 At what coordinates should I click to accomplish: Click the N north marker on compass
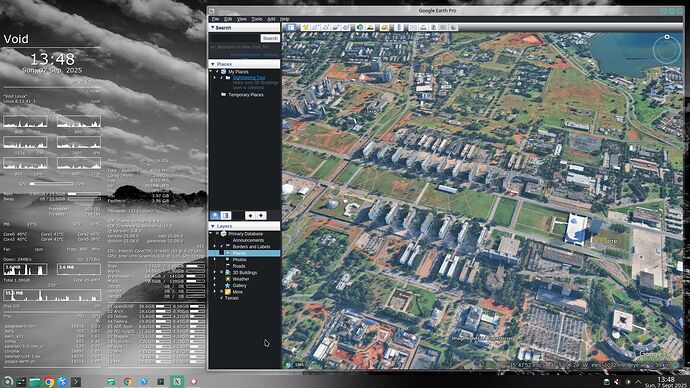667,37
